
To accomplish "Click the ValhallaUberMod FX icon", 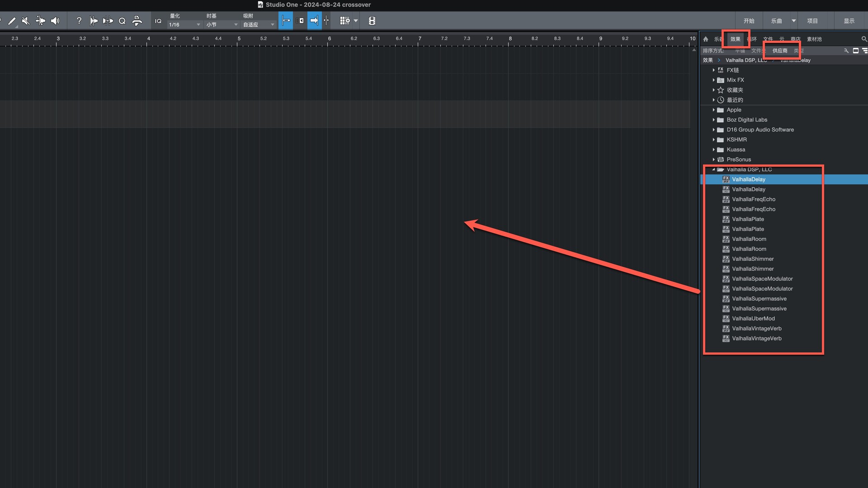I will click(726, 319).
